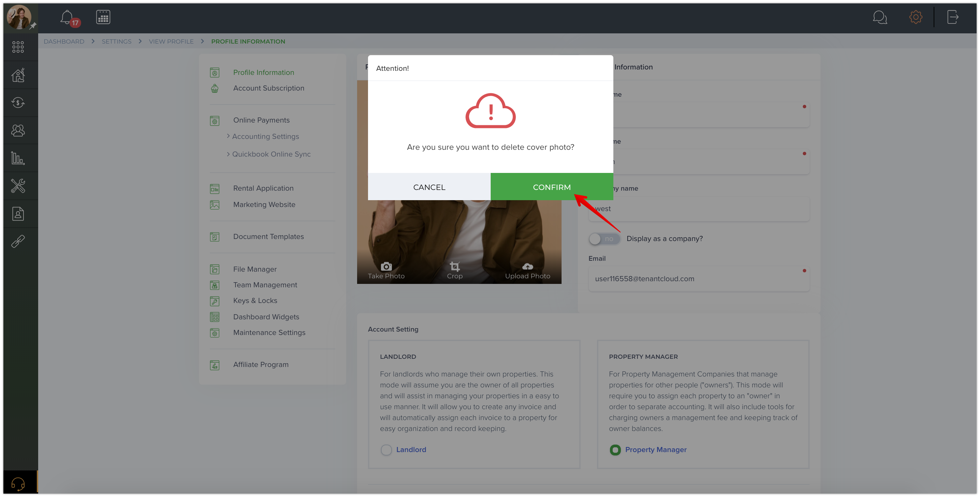Click the Profile Information menu icon

tap(215, 73)
